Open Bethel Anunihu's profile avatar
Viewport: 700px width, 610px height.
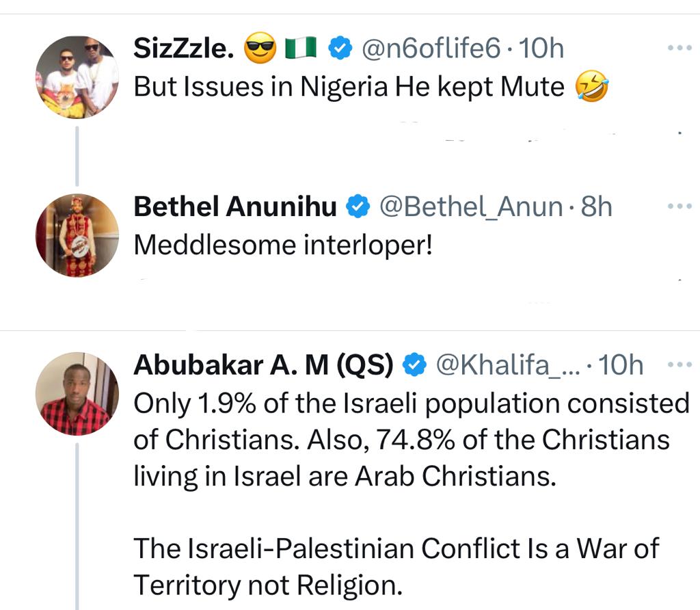pyautogui.click(x=77, y=236)
